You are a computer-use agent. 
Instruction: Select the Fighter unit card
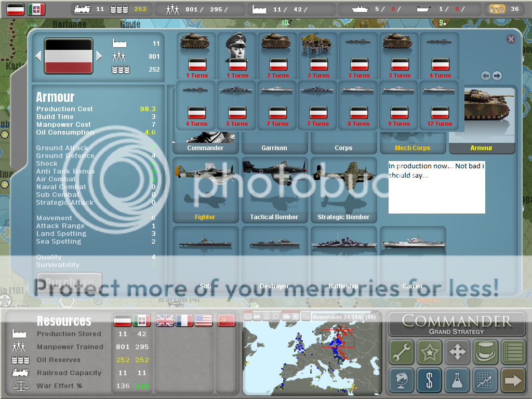pyautogui.click(x=205, y=190)
